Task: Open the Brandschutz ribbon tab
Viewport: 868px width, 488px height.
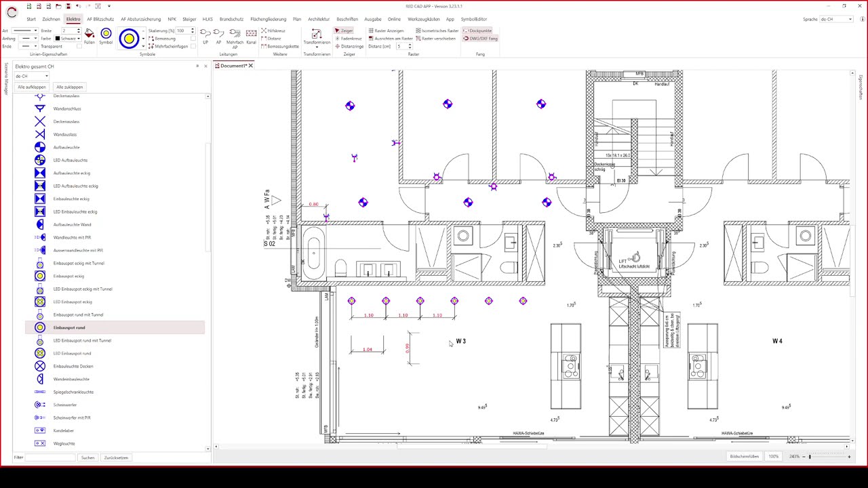Action: [231, 19]
